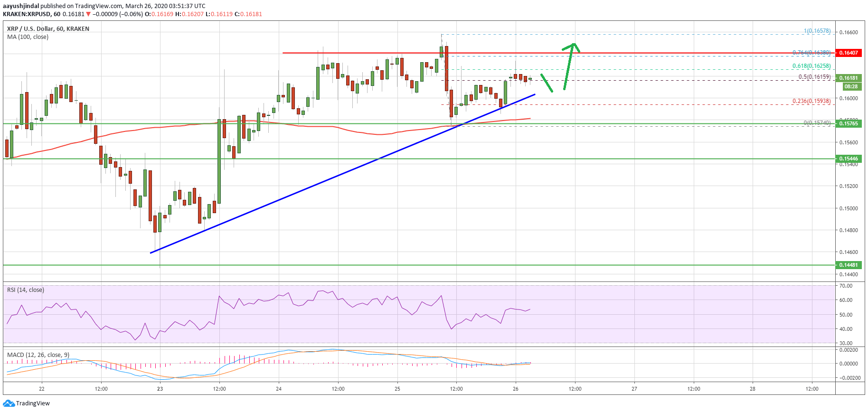The height and width of the screenshot is (412, 868).
Task: Click the change value −0.00009 (−0.06%)
Action: [117, 14]
